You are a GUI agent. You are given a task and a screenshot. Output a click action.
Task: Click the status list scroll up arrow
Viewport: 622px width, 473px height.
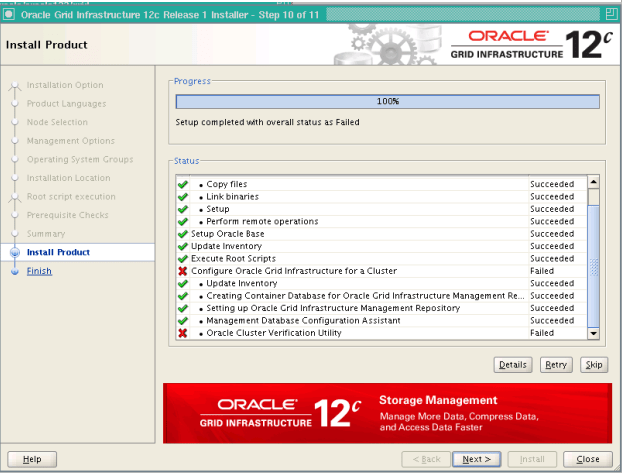pyautogui.click(x=593, y=182)
